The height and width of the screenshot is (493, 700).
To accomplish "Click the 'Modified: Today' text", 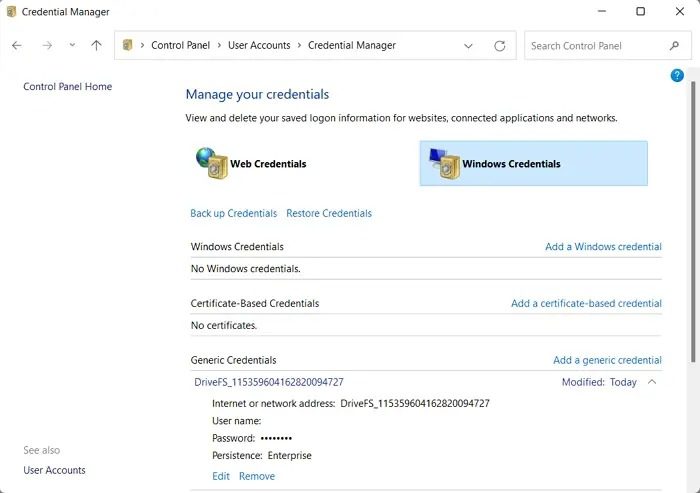I will (x=599, y=382).
